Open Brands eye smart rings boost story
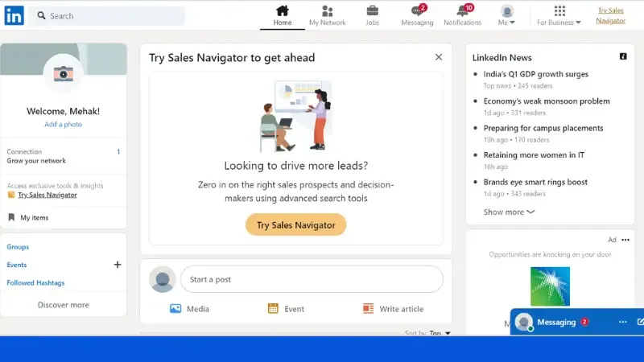The image size is (644, 362). point(535,182)
